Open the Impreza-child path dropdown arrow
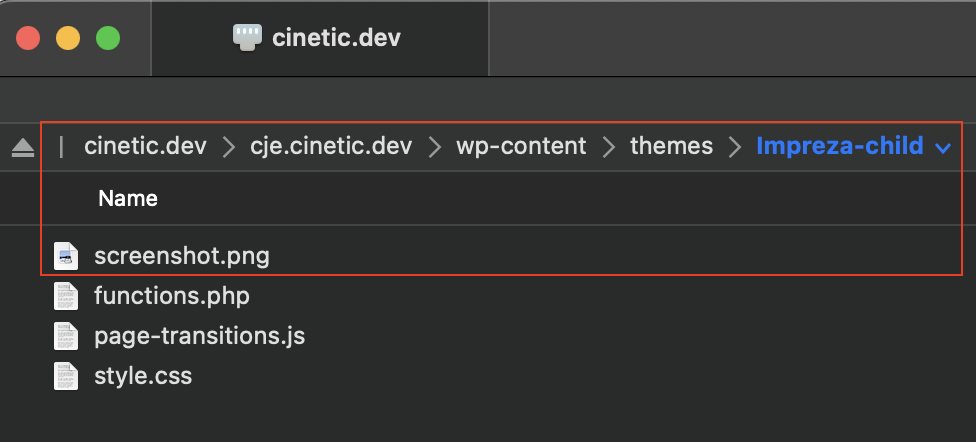Screen dimensions: 976x442 point(942,148)
